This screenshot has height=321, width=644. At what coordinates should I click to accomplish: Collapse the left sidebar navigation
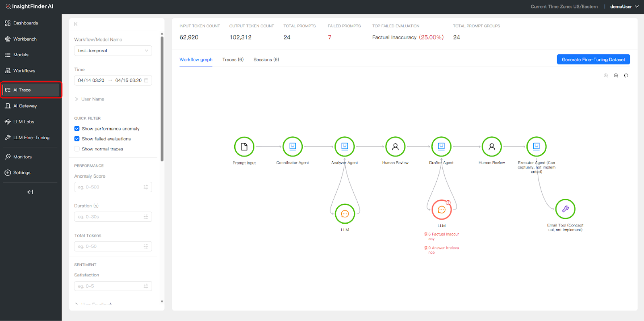30,192
